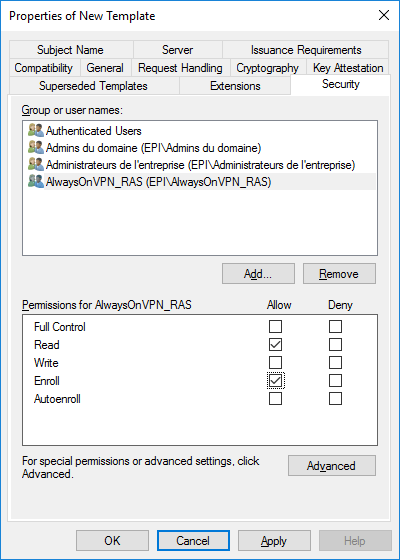Select the Authenticated Users group icon
400x560 pixels.
pyautogui.click(x=36, y=130)
